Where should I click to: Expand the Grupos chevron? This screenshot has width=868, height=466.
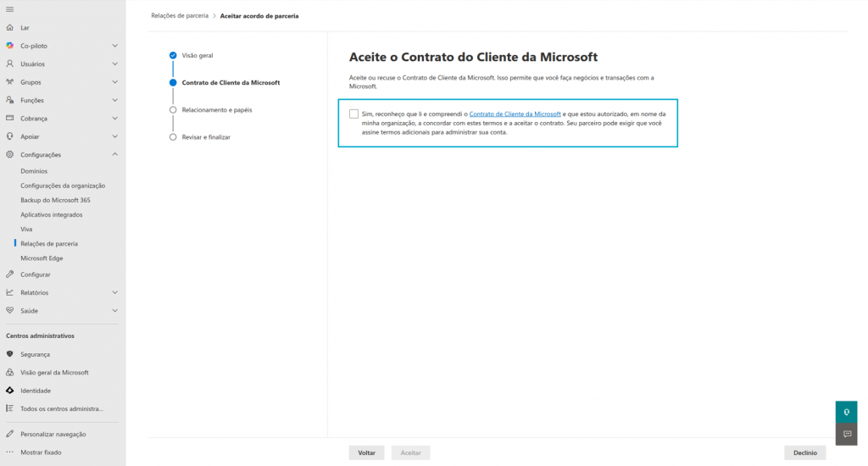(114, 82)
